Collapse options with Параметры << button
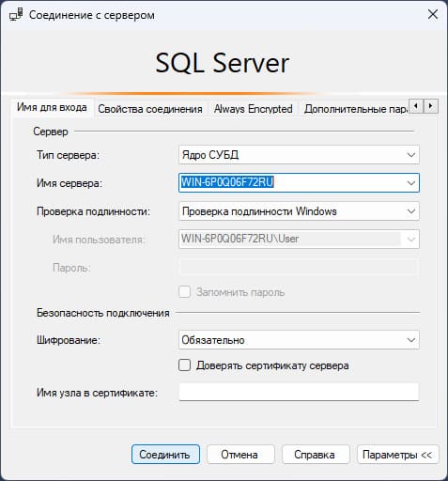 [x=398, y=455]
